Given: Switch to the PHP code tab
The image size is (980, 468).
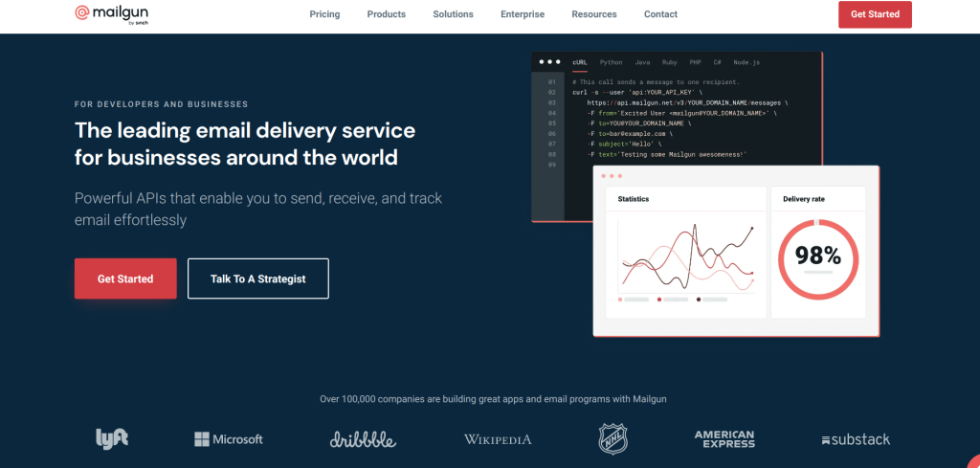Looking at the screenshot, I should (695, 62).
